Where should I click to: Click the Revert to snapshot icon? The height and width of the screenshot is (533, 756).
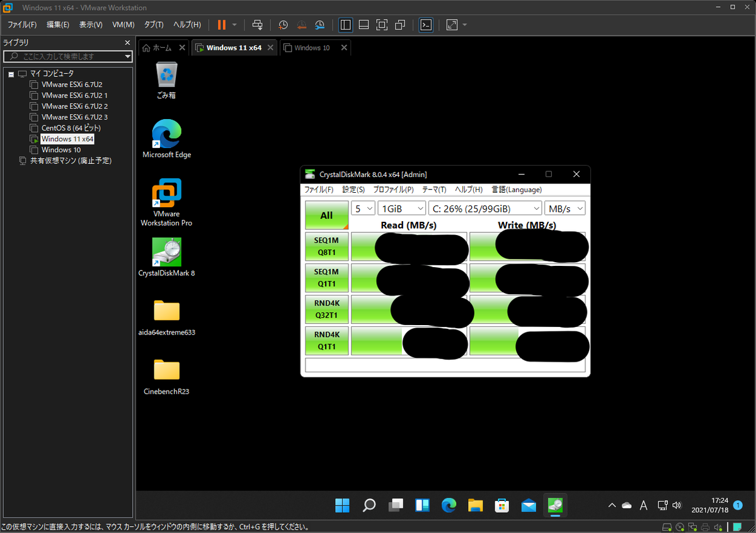tap(302, 25)
